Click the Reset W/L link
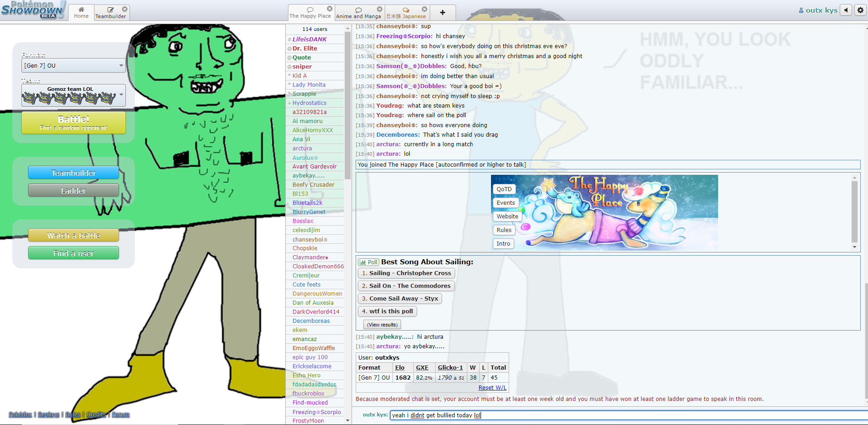 coord(492,387)
